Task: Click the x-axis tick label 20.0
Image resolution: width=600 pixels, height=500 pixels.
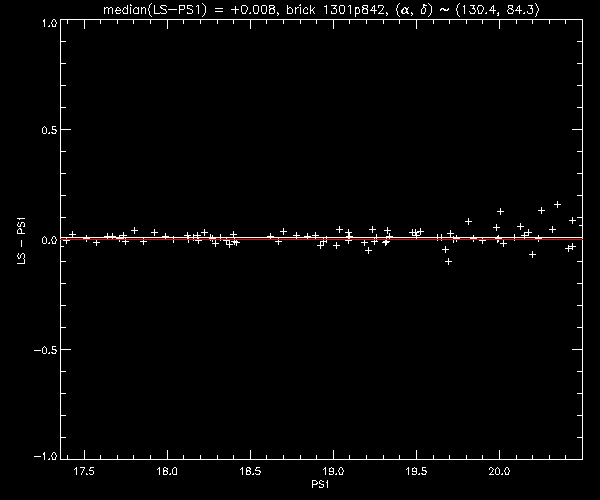Action: tap(499, 471)
